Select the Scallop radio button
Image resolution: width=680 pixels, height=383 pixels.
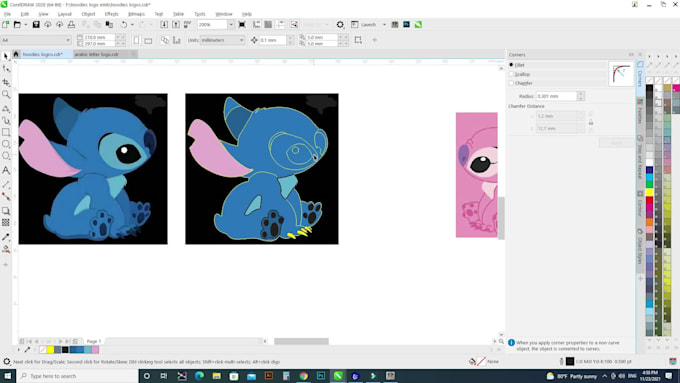(x=511, y=74)
